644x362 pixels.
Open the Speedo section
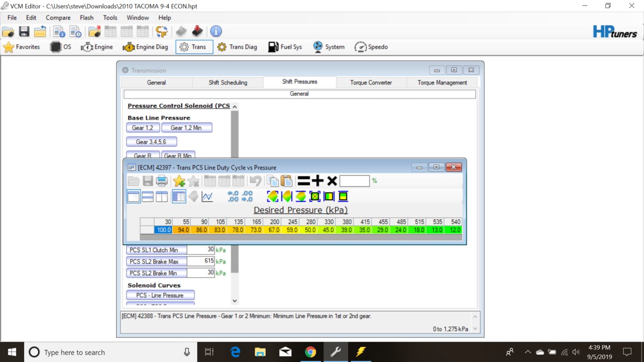pyautogui.click(x=371, y=47)
